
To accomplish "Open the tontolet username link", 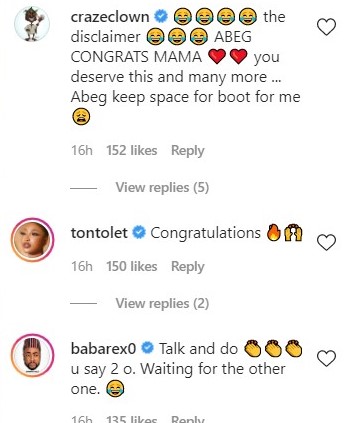I will click(99, 233).
